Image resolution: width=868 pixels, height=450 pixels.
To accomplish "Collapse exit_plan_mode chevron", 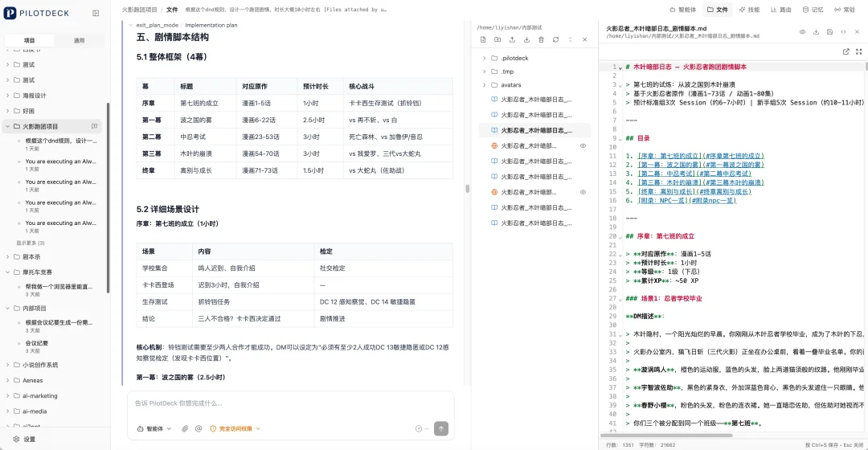I will tap(131, 25).
